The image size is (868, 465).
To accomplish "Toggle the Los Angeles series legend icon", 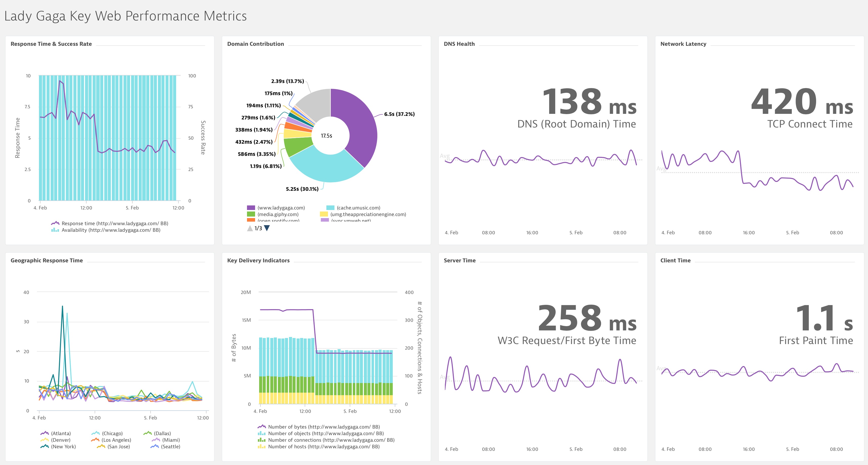I will 95,440.
